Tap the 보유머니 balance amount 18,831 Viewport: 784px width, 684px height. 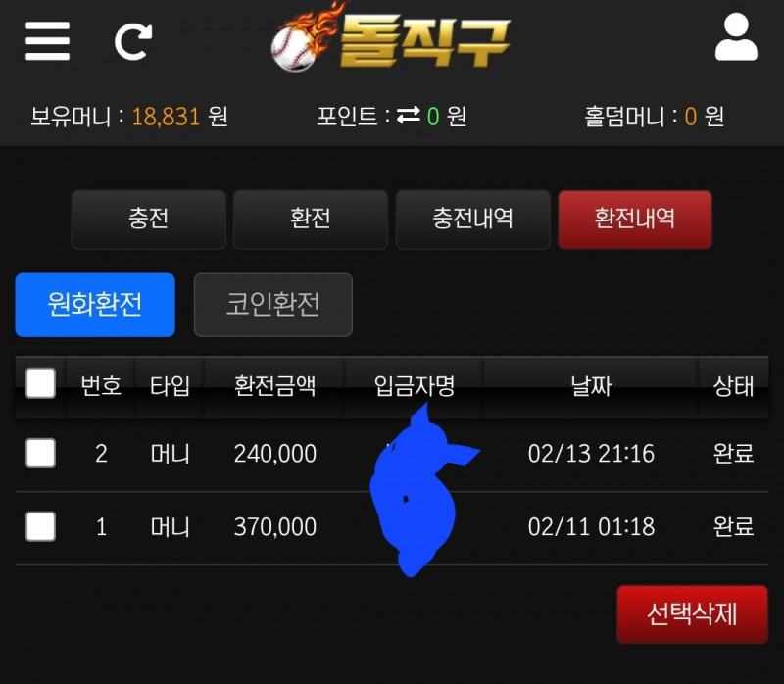166,117
